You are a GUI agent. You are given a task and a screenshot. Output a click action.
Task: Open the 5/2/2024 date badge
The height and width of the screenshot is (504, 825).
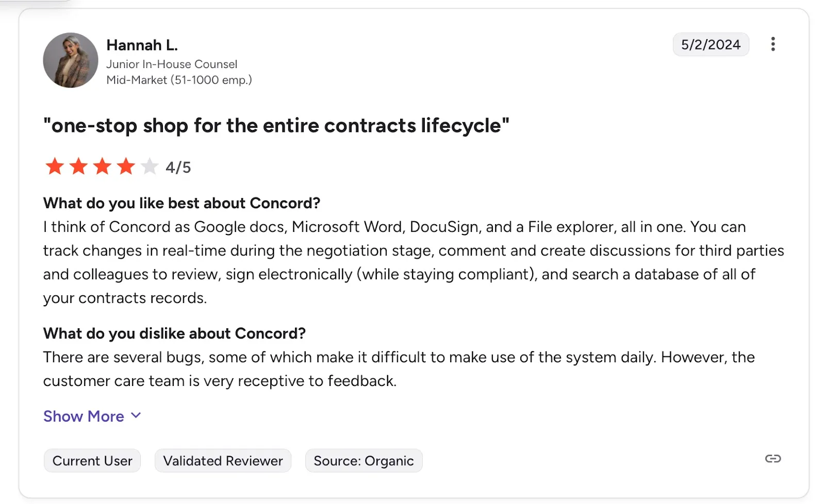(x=711, y=44)
